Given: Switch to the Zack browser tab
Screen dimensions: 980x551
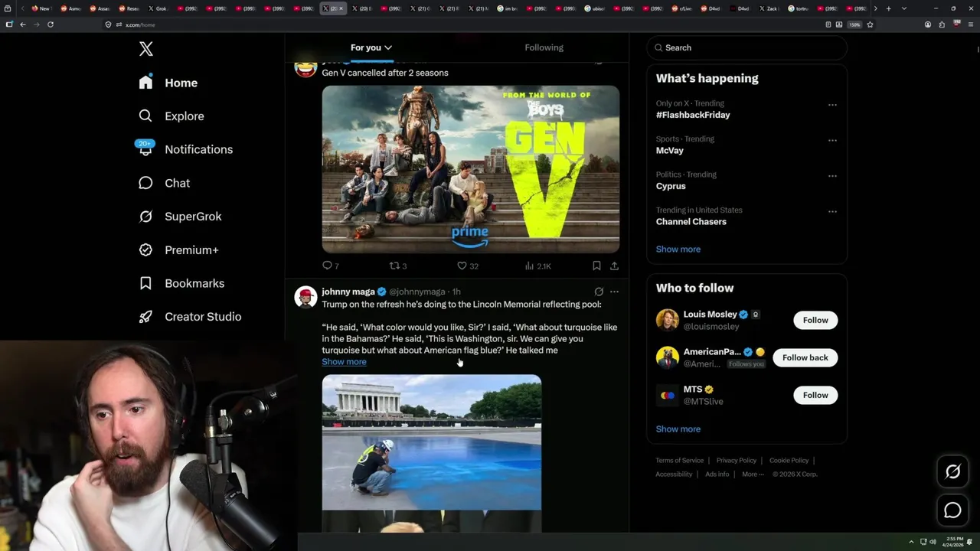Looking at the screenshot, I should click(x=769, y=8).
